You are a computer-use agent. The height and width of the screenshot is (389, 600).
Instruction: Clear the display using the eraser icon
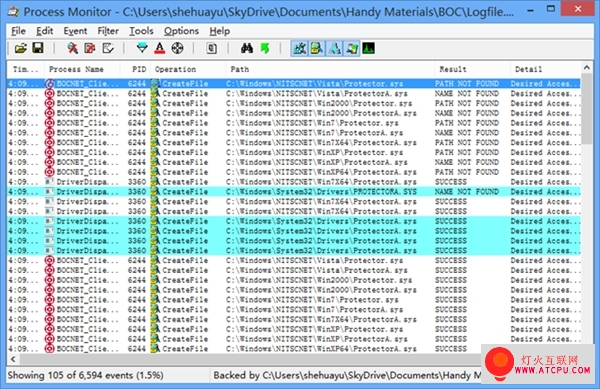108,49
